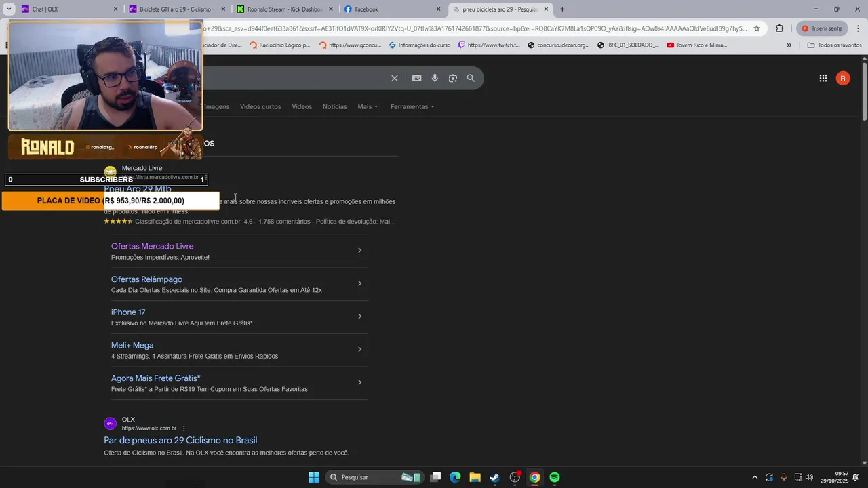Open the volume control in system tray

pos(809,477)
